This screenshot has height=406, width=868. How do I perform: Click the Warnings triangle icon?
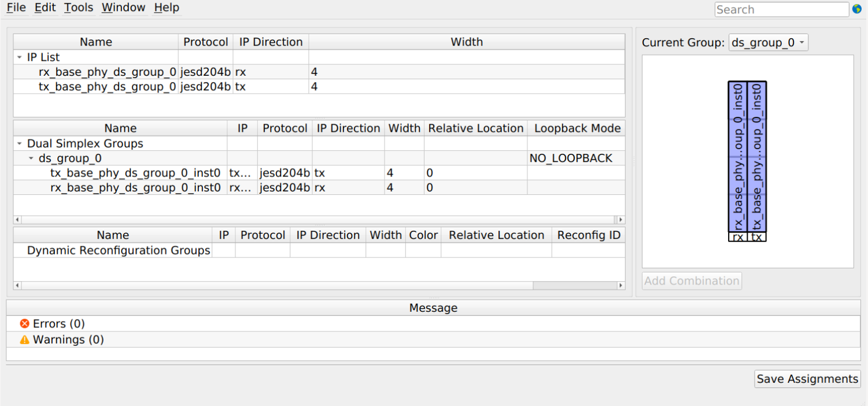point(24,340)
